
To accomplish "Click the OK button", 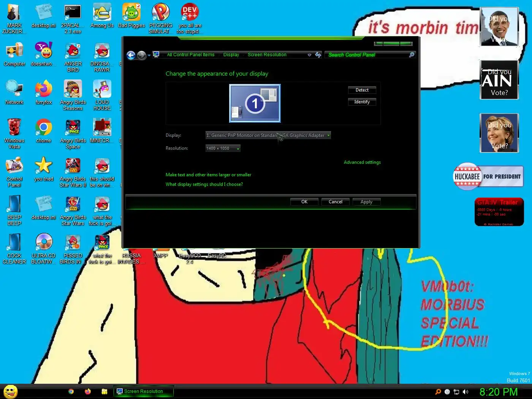I will pos(304,202).
